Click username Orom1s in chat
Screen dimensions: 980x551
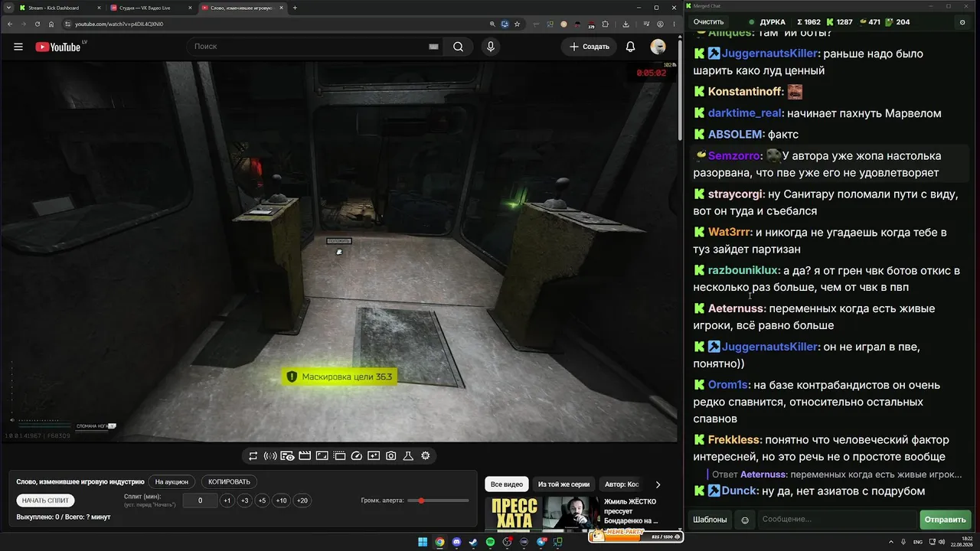click(727, 385)
